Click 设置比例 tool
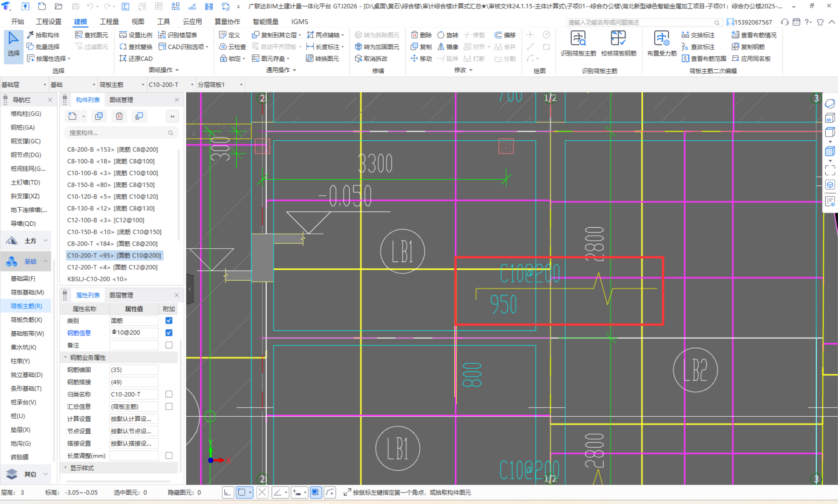The width and height of the screenshot is (838, 504). 136,35
